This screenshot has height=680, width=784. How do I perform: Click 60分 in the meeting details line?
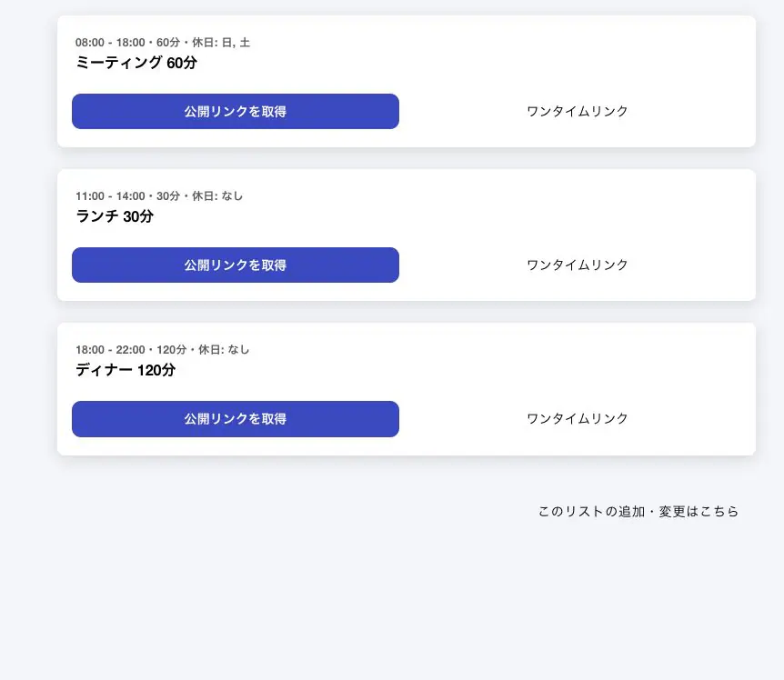click(x=167, y=43)
